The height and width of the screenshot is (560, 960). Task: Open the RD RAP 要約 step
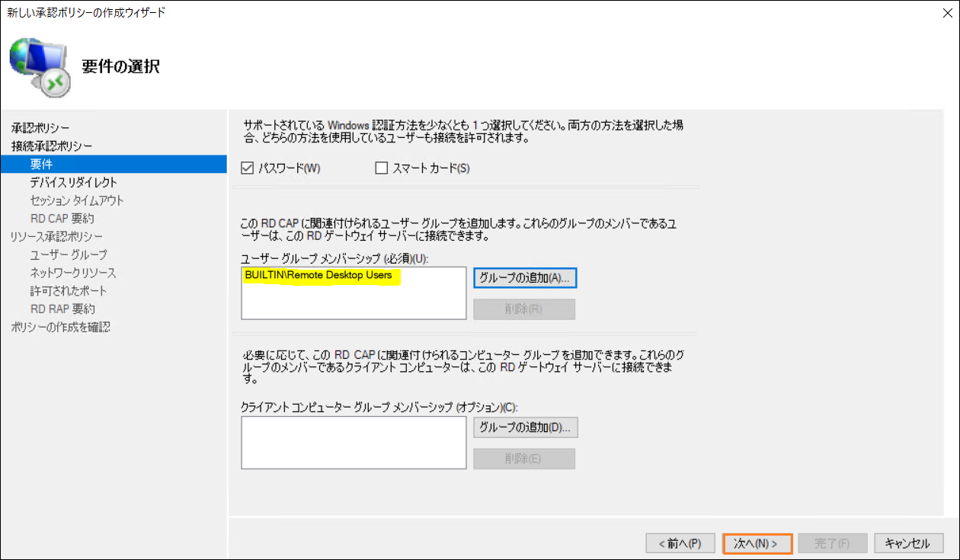point(62,309)
